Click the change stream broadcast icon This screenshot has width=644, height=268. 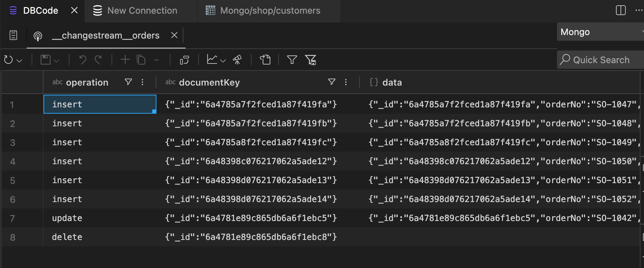click(38, 36)
